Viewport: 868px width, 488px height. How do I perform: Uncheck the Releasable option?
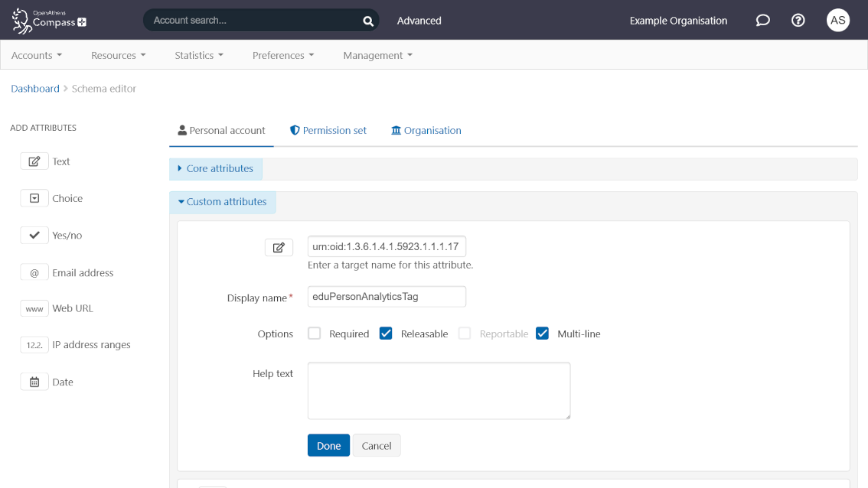click(x=386, y=333)
